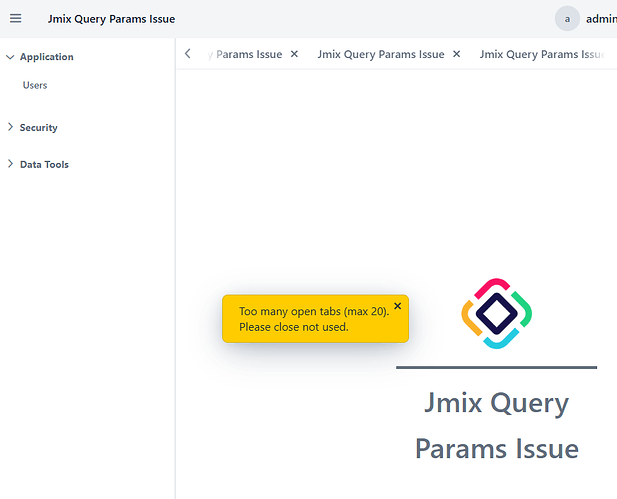Expand the Data Tools menu section

(x=10, y=164)
